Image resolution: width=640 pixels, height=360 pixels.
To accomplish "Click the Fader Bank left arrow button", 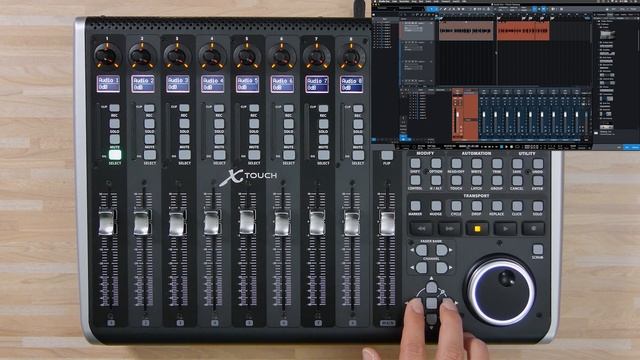I will tap(421, 250).
